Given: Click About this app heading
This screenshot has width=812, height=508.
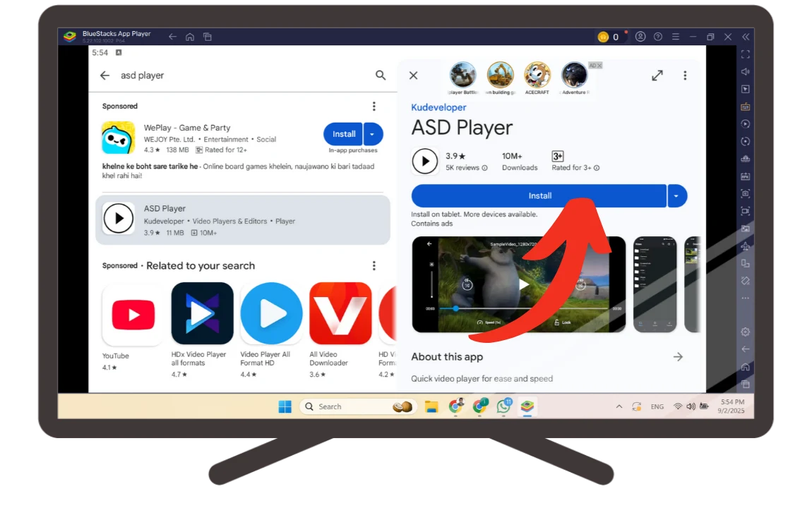Looking at the screenshot, I should 447,357.
